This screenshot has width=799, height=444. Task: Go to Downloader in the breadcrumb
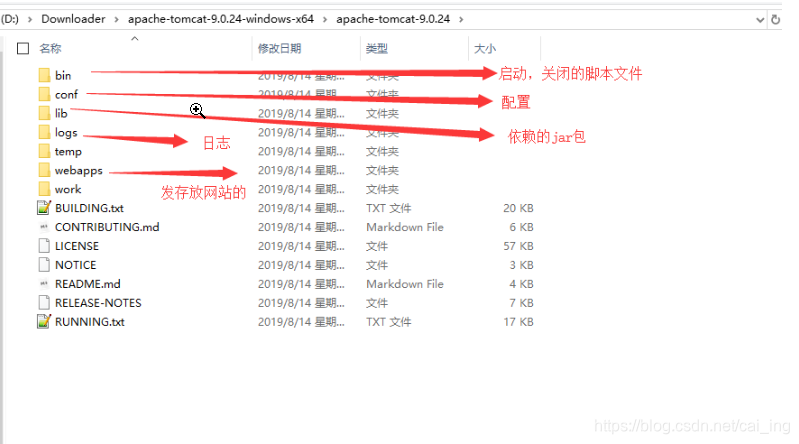[x=73, y=19]
